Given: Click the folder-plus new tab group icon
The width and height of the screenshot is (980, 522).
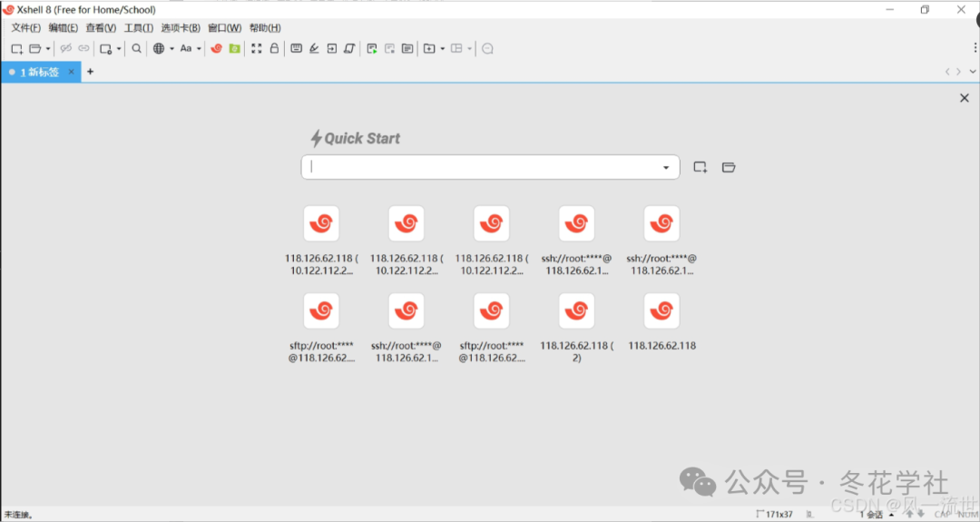Looking at the screenshot, I should coord(429,49).
